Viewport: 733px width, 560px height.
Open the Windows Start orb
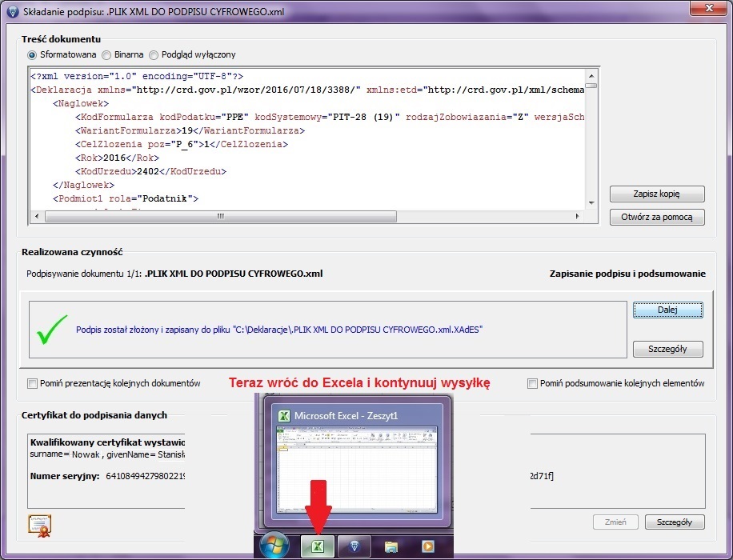point(274,545)
